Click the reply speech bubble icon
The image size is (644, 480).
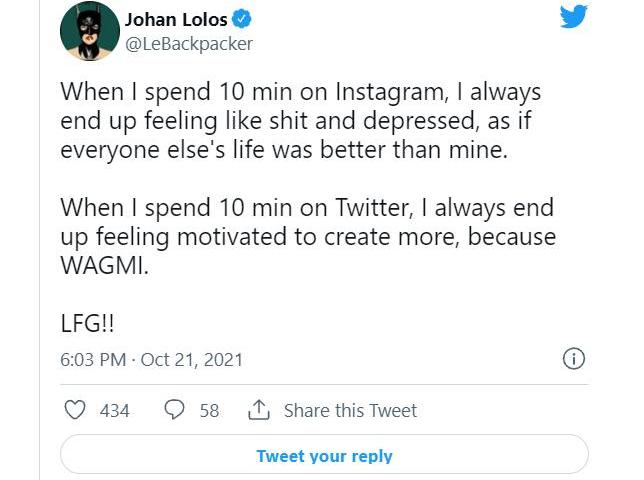(174, 410)
